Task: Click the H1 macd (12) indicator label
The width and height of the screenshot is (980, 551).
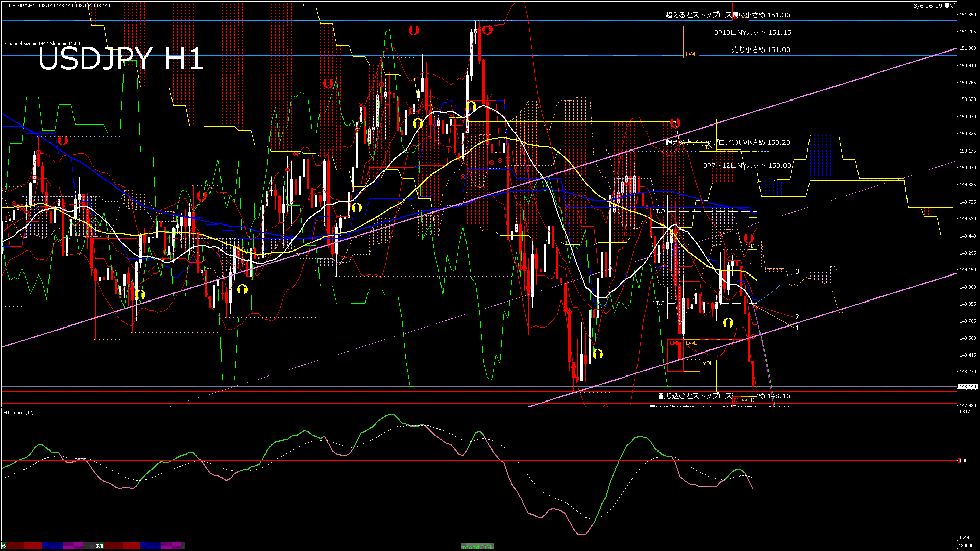Action: [18, 412]
